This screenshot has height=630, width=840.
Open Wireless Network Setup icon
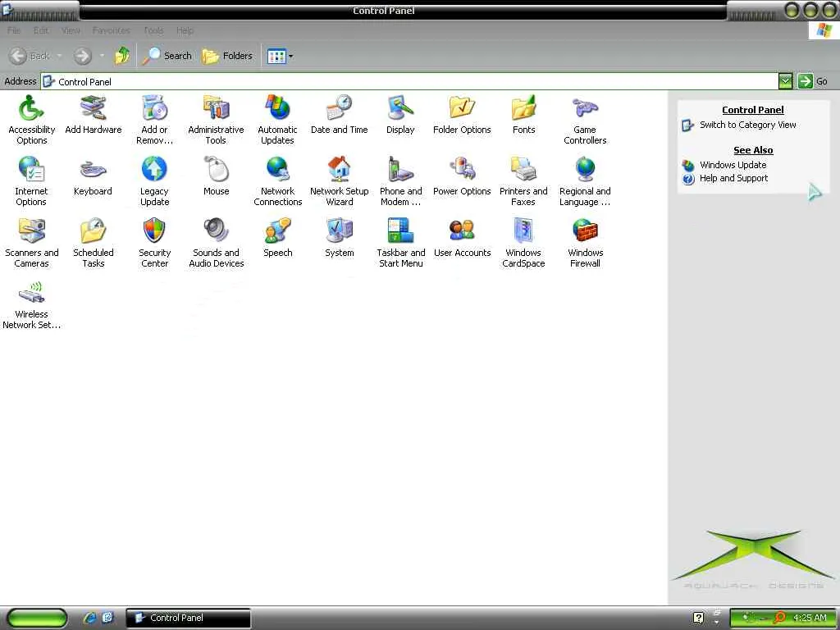[x=32, y=304]
